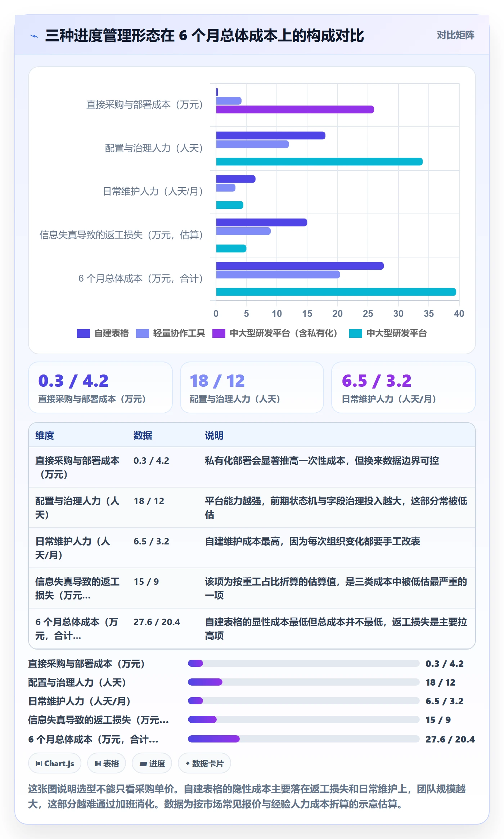The width and height of the screenshot is (504, 839).
Task: Select the Chart.js tag chip
Action: (x=55, y=763)
